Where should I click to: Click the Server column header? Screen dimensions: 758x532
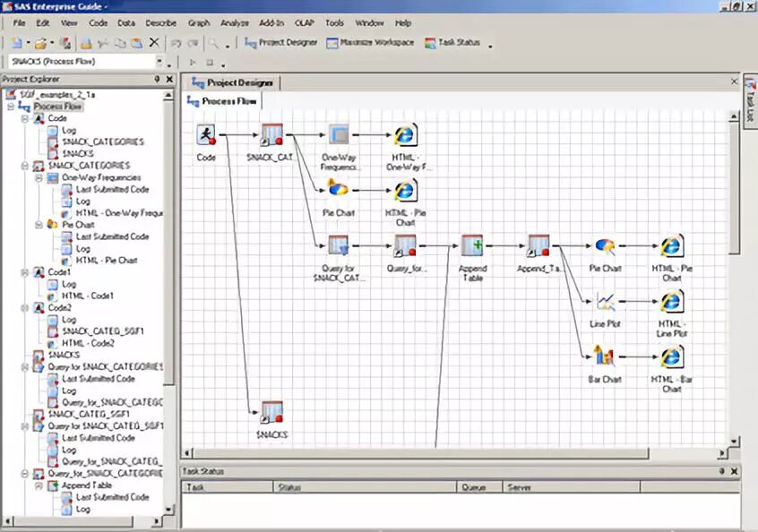coord(572,487)
